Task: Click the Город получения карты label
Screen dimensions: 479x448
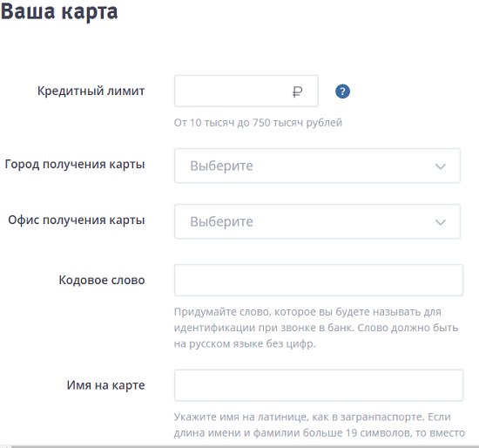Action: [75, 165]
